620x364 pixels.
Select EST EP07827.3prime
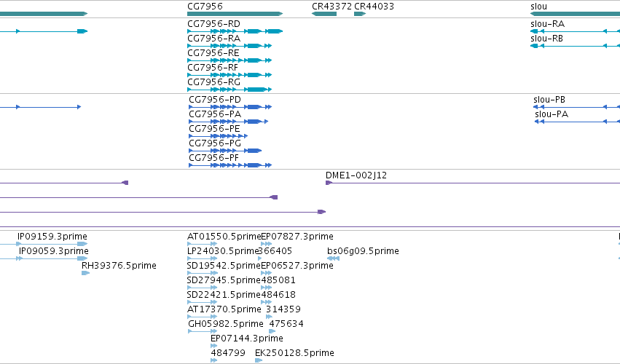point(297,237)
